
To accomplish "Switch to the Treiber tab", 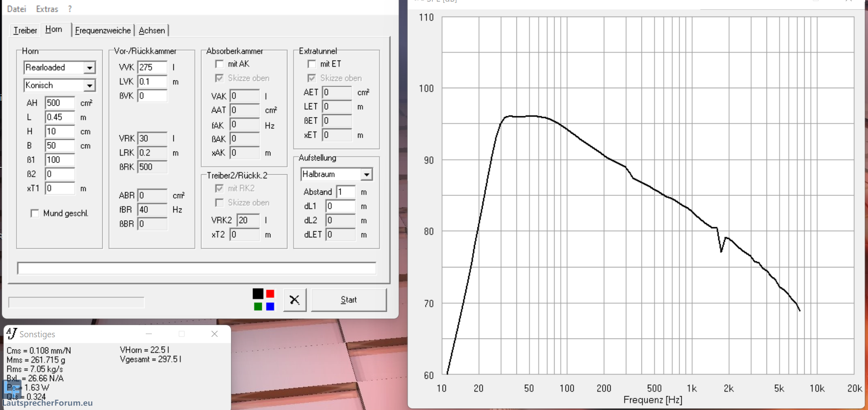I will coord(25,30).
